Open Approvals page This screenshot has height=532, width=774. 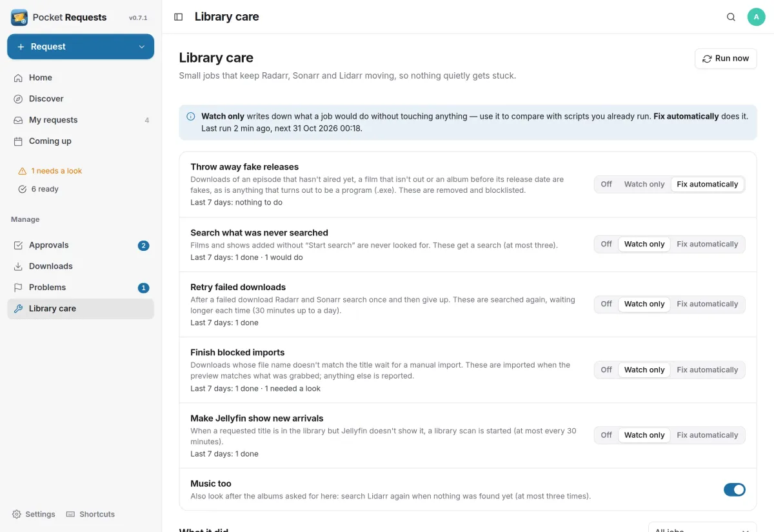tap(81, 245)
